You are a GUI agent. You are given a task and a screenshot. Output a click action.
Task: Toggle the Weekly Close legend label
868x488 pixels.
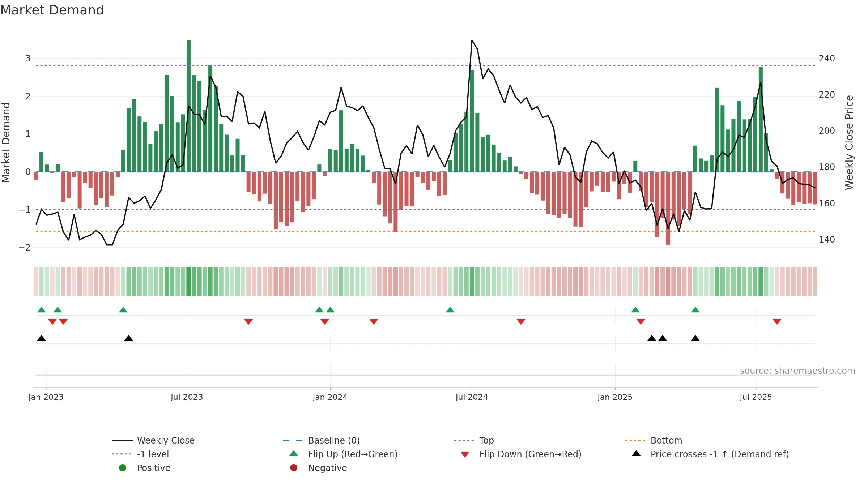(166, 440)
